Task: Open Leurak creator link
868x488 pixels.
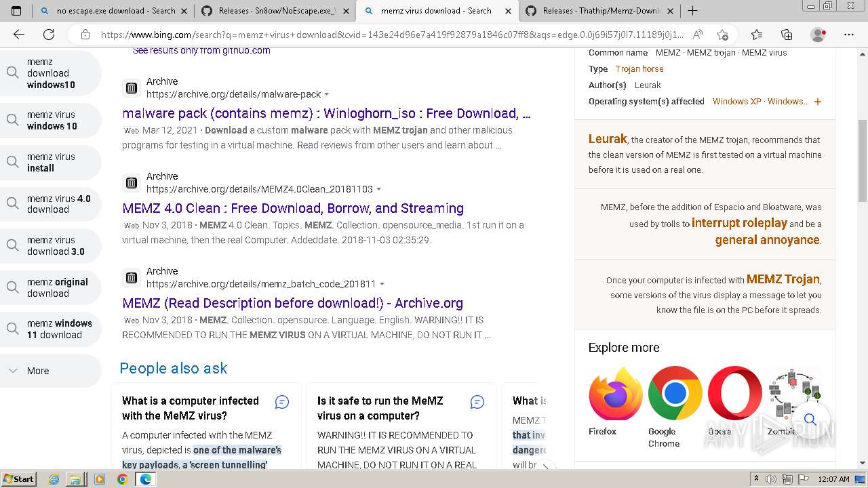Action: 608,139
